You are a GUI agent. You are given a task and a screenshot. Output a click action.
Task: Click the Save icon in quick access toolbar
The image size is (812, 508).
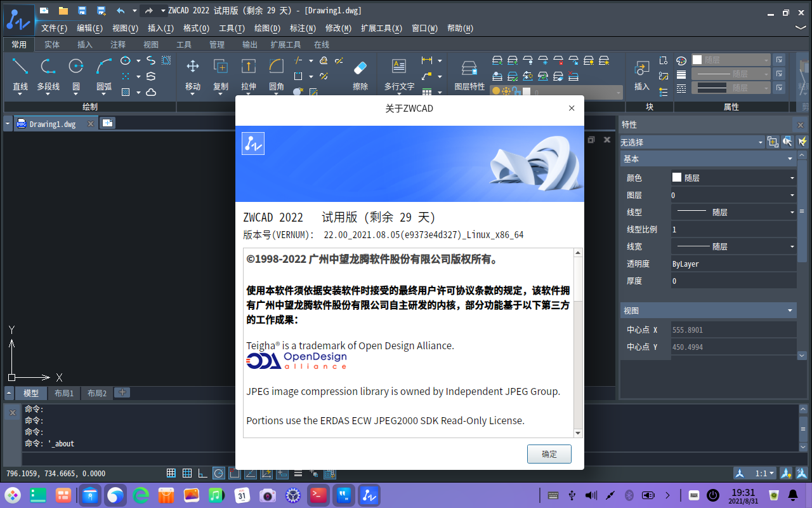click(82, 11)
